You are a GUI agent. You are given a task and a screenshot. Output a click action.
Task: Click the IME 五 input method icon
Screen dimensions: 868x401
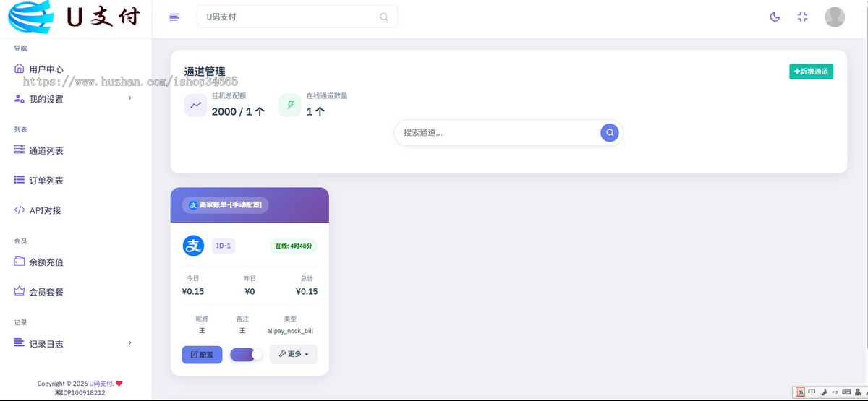(801, 392)
